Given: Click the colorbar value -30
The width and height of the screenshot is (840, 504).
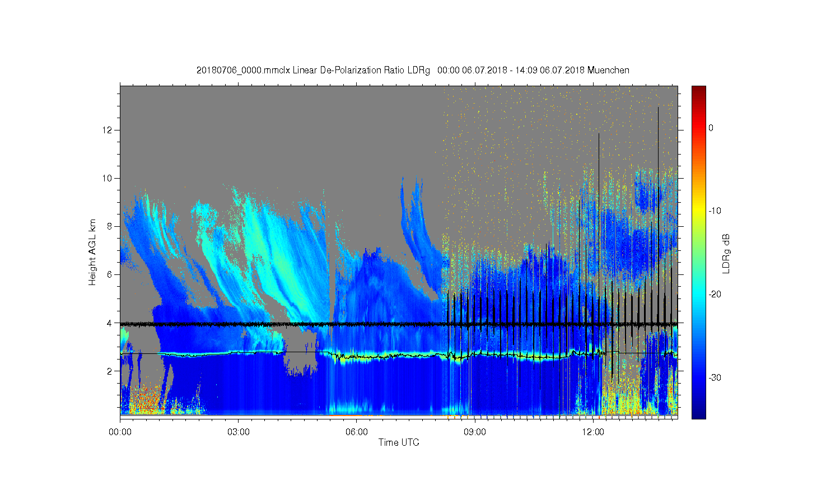Looking at the screenshot, I should (x=715, y=377).
